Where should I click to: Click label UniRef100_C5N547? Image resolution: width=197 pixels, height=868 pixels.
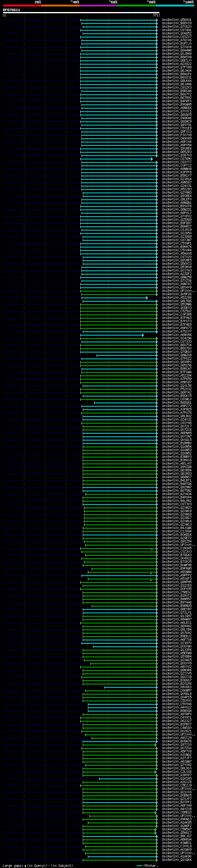[177, 829]
